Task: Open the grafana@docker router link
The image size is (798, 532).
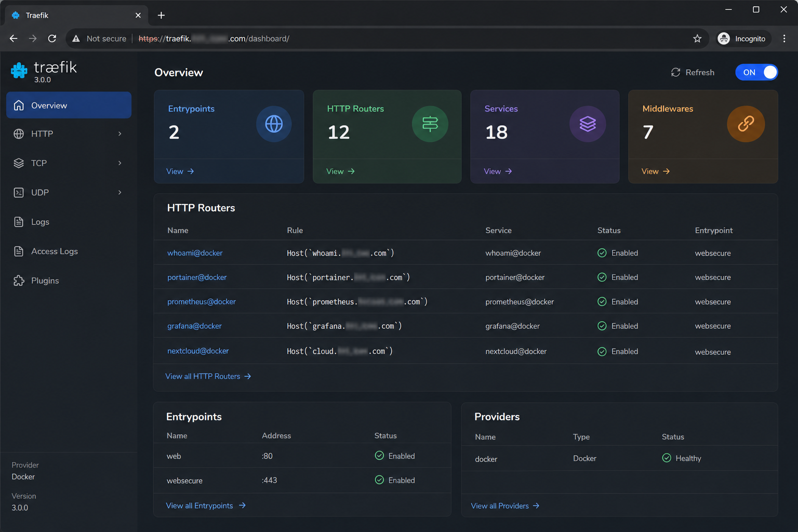Action: click(x=194, y=326)
